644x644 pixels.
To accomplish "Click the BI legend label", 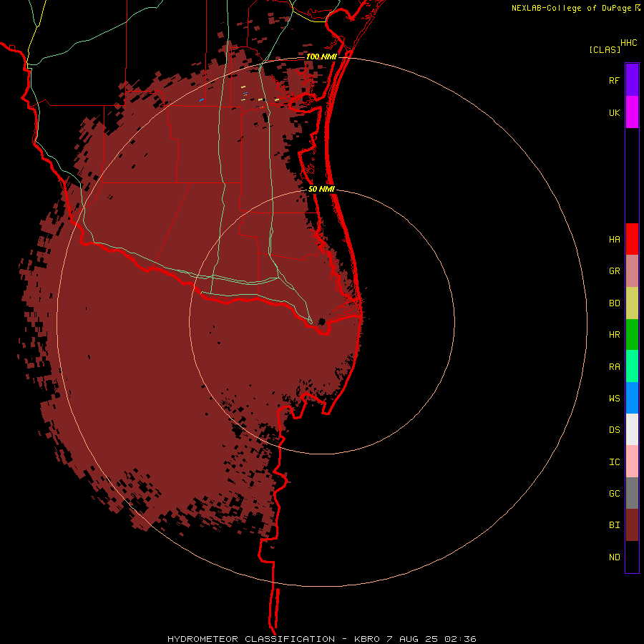I will pos(614,525).
